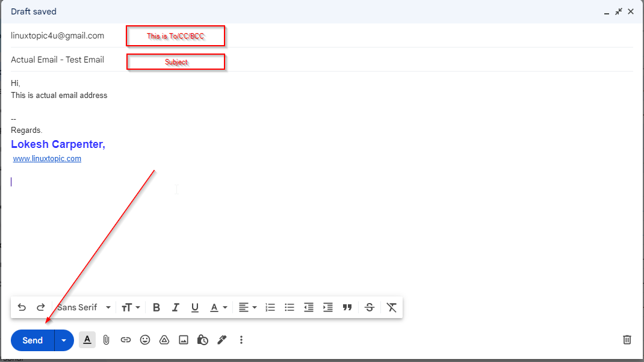This screenshot has height=362, width=644.
Task: Attach files with paperclip icon
Action: click(107, 340)
